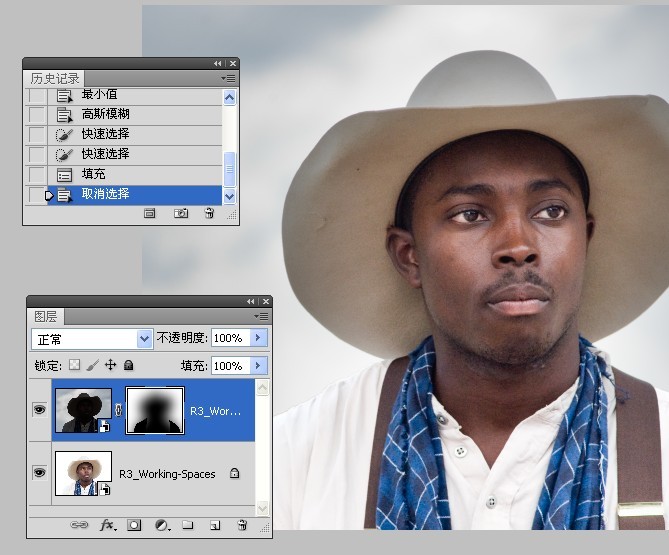
Task: Lock image pixels with brush icon
Action: coord(92,365)
